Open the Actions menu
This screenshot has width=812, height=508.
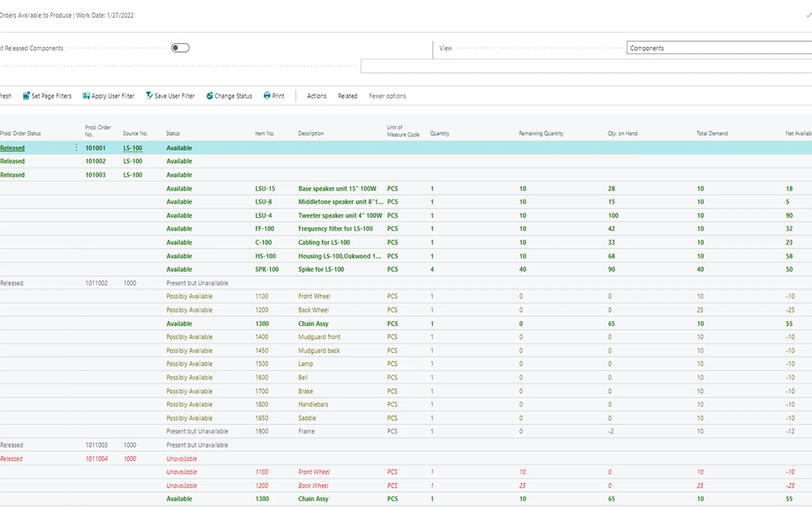tap(317, 96)
